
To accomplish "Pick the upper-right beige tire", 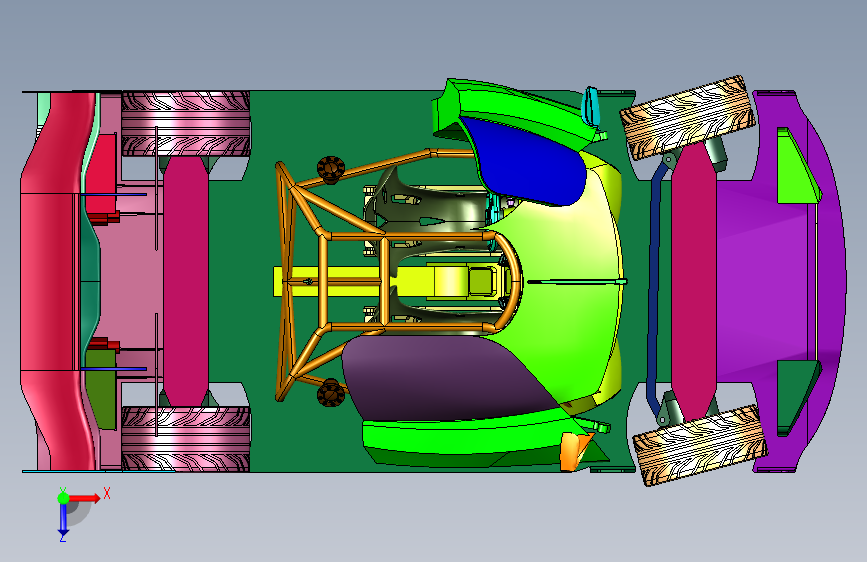I will (x=687, y=117).
